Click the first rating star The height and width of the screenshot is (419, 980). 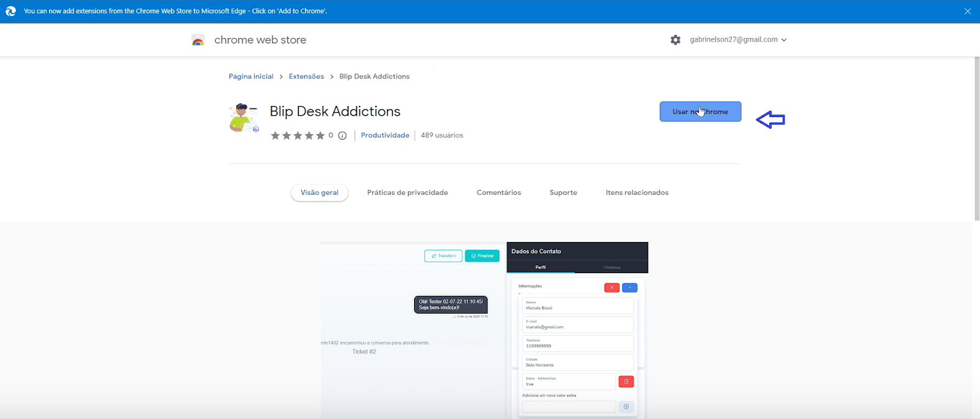[276, 135]
